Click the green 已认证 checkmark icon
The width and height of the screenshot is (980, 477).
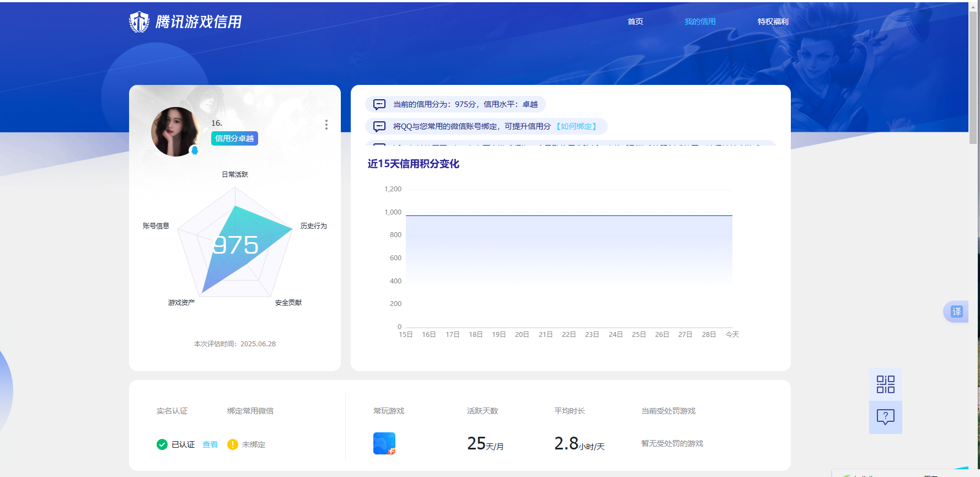point(162,444)
